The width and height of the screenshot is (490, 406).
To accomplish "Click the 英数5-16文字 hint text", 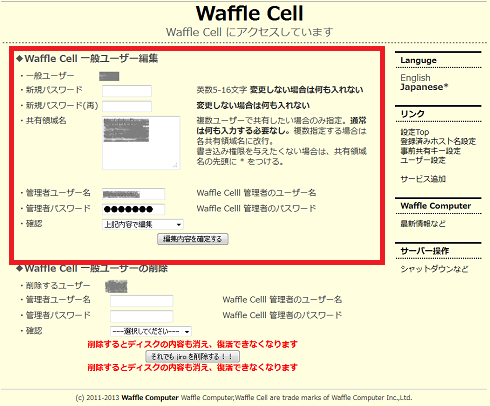I will (x=222, y=90).
